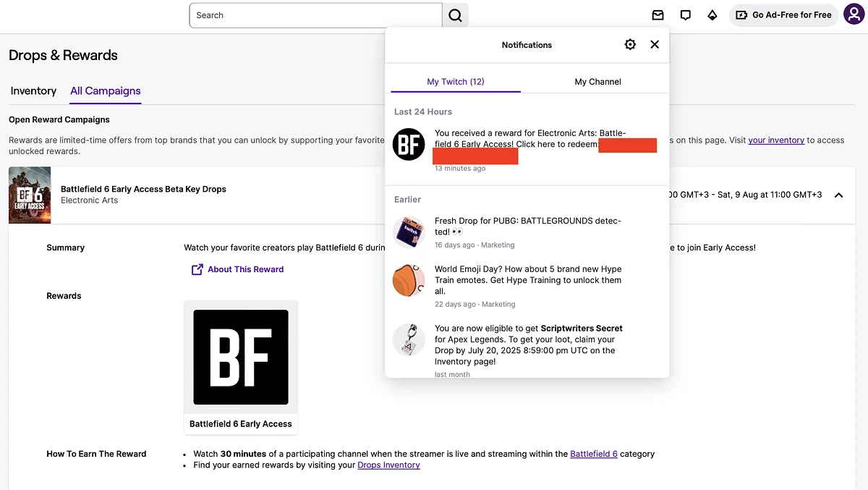Focus the Search input field
Screen dimensions: 868x490
tap(315, 15)
